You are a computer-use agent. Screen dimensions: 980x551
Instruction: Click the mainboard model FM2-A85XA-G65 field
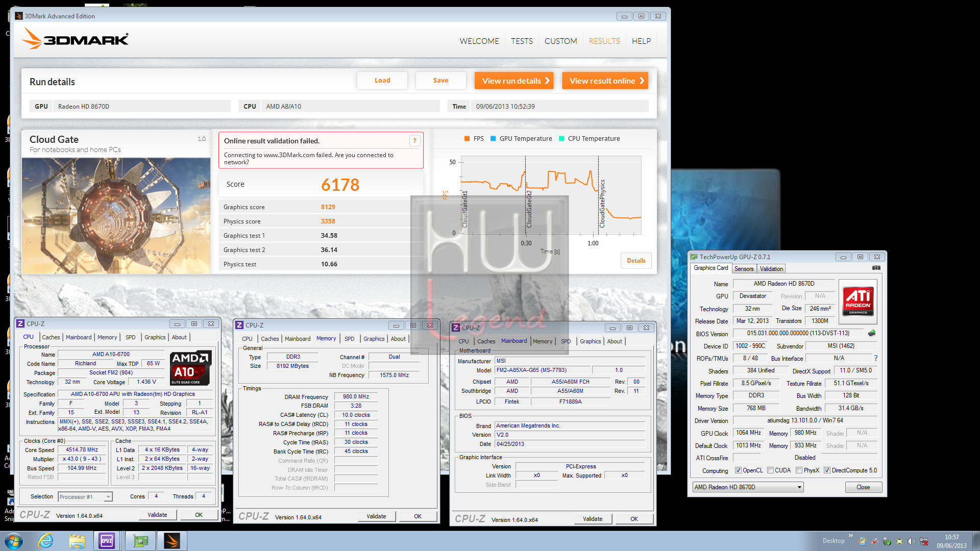tap(544, 370)
